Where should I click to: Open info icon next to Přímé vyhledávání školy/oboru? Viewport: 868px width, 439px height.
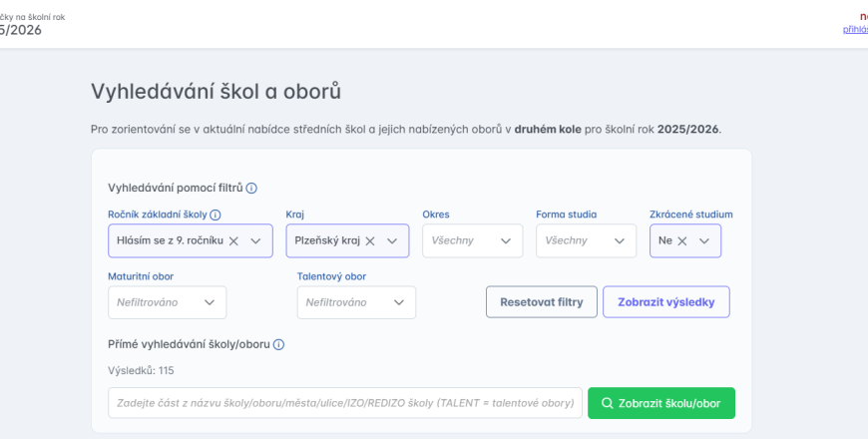pos(278,344)
